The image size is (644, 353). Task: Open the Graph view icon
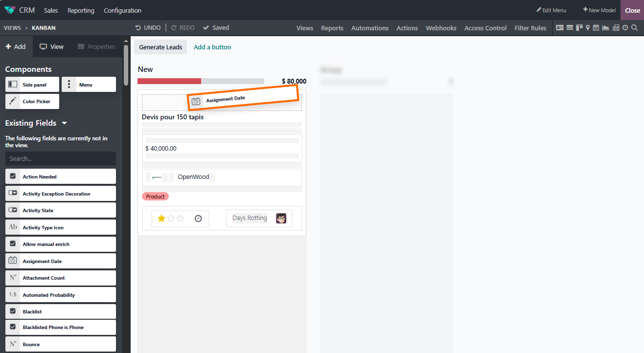pos(606,28)
